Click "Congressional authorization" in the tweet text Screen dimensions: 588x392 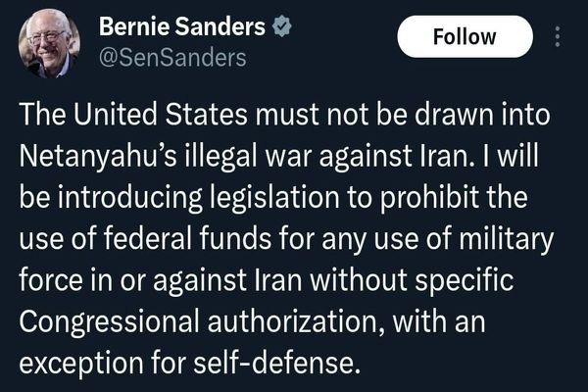click(202, 321)
